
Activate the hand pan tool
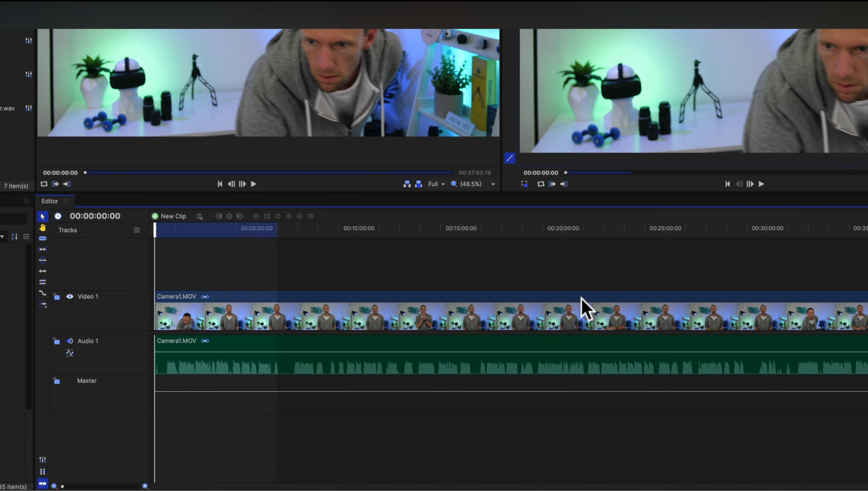point(42,227)
